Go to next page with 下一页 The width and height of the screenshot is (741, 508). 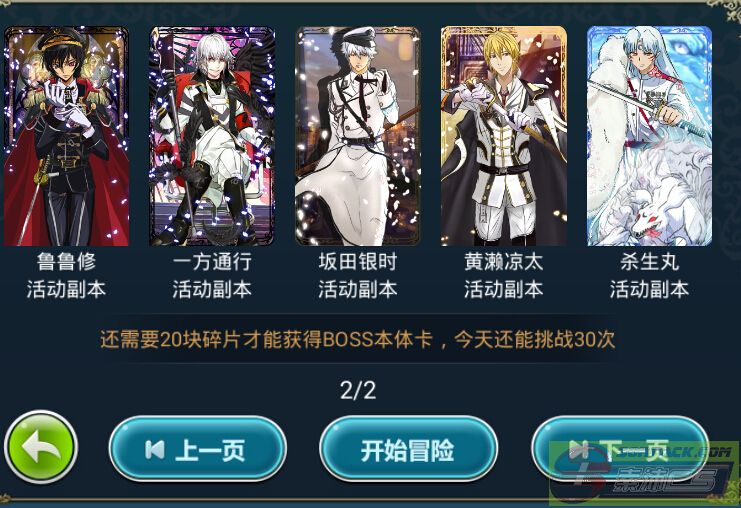[x=620, y=449]
